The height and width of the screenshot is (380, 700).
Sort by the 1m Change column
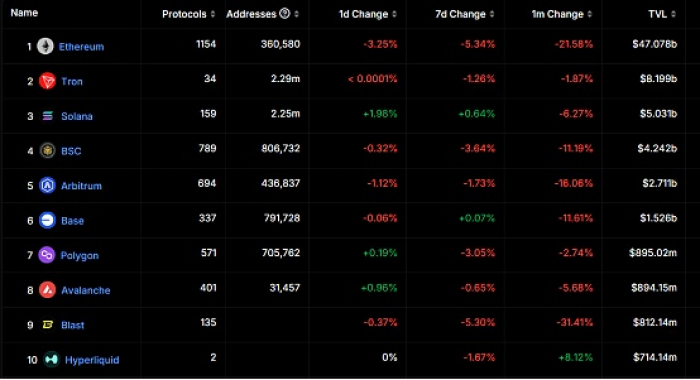coord(562,14)
